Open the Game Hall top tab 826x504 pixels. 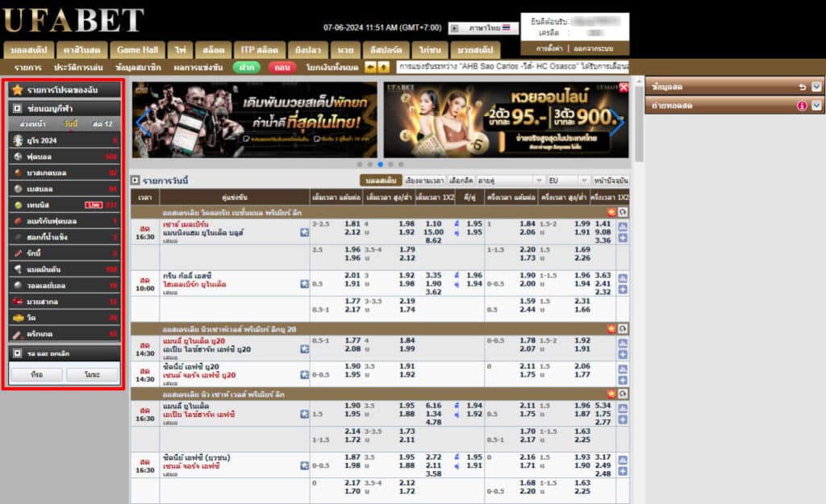click(137, 50)
